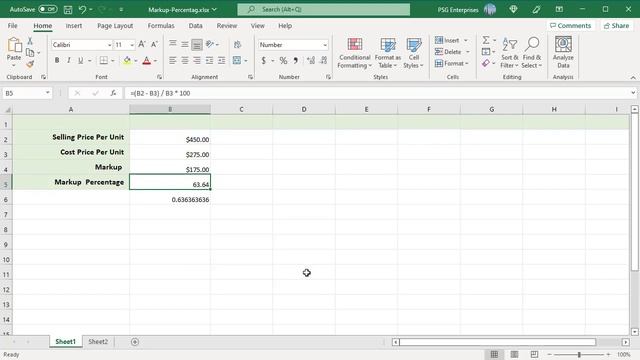Apply Percent Style format
Viewport: 640px width, 360px height.
[x=283, y=60]
